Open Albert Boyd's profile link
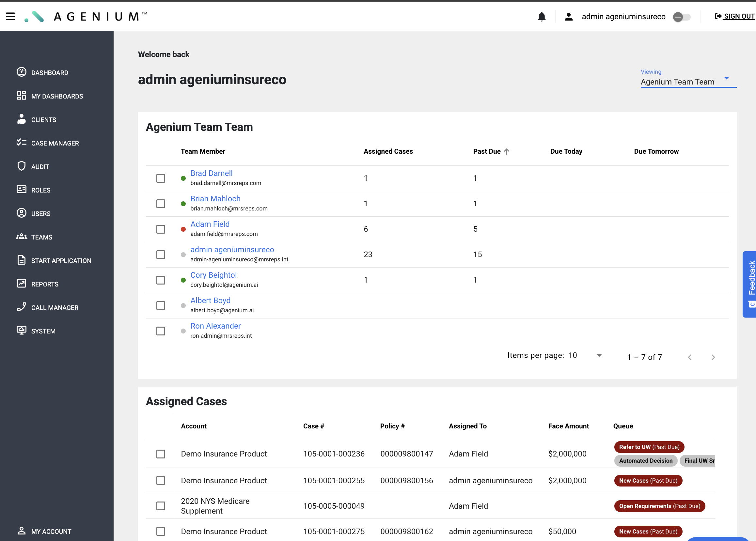Screen dimensions: 756x541 210,301
